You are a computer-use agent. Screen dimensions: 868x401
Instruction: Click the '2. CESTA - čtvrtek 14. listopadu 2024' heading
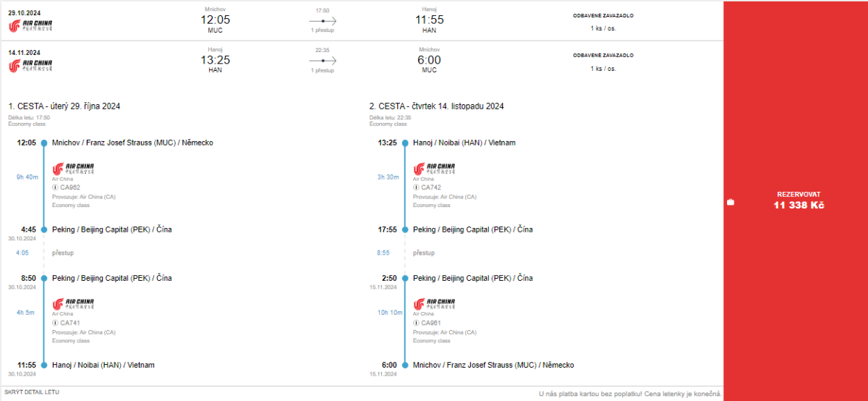(x=436, y=106)
